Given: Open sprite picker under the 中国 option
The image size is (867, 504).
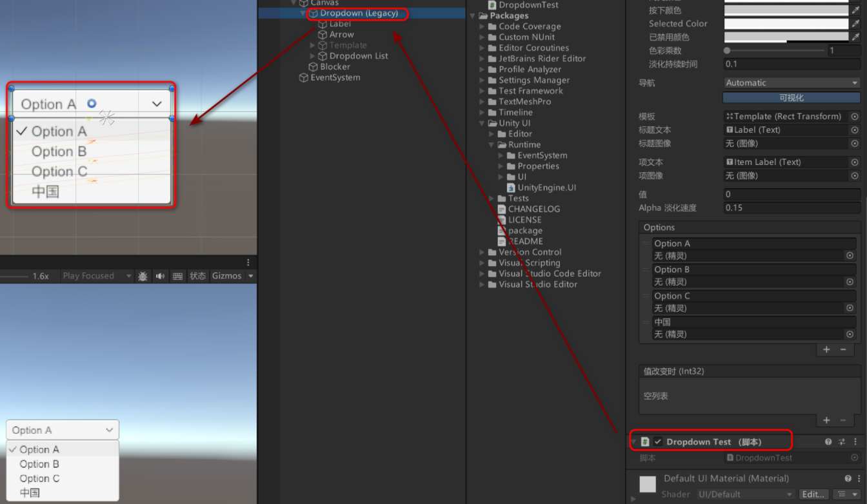Looking at the screenshot, I should [850, 334].
